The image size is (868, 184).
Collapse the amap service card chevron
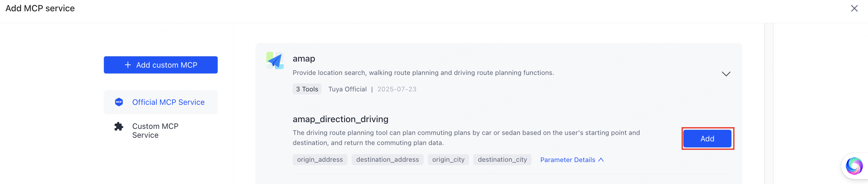pos(726,74)
